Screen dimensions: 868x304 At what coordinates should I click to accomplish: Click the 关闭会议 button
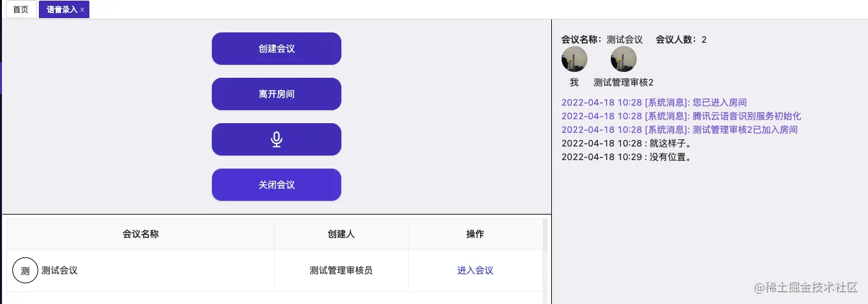(x=277, y=185)
